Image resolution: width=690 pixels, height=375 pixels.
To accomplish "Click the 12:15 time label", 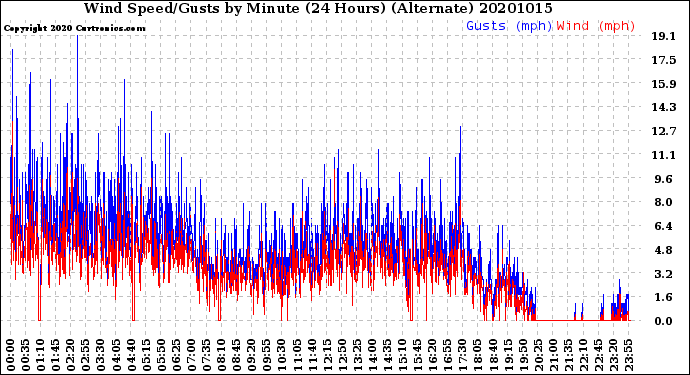I will [327, 355].
